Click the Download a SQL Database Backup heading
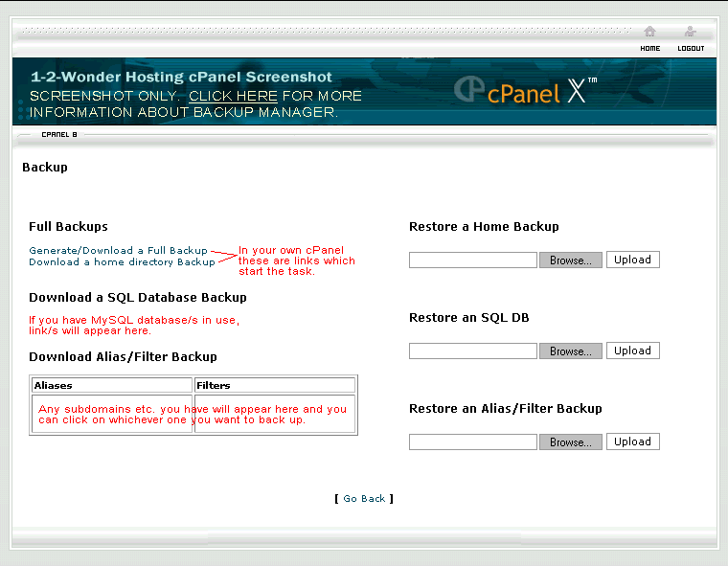Image resolution: width=728 pixels, height=566 pixels. (138, 298)
